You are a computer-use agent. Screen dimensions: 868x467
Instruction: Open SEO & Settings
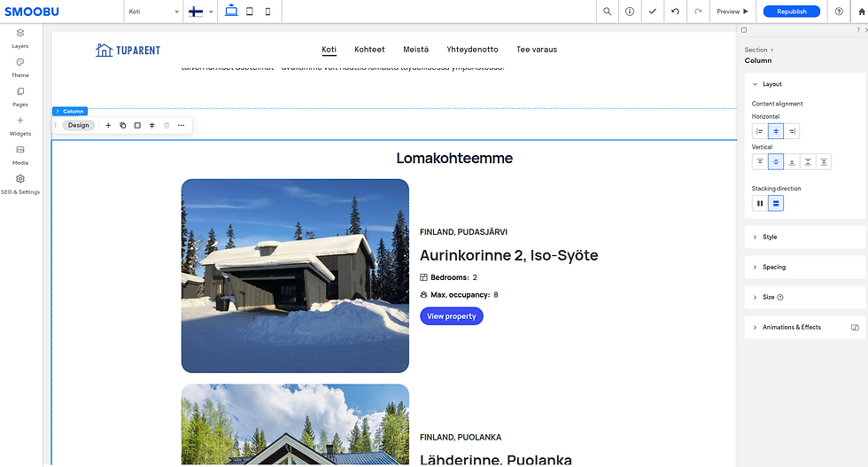[19, 184]
